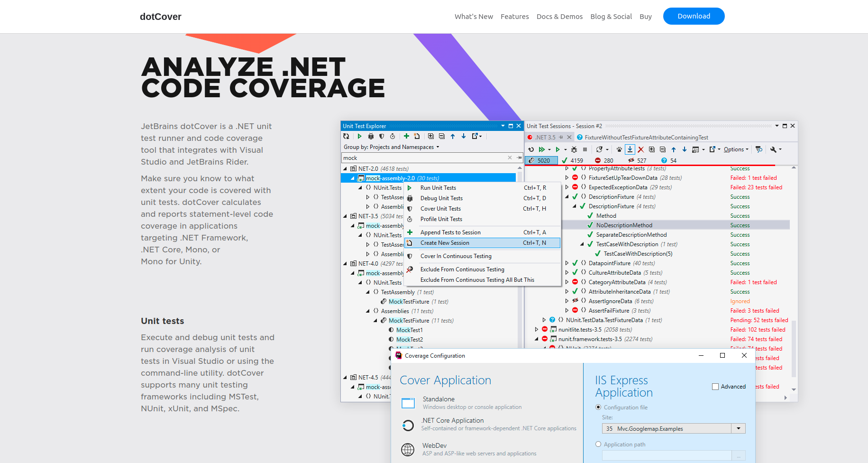
Task: Click the Debug bug icon in Unit Test Explorer
Action: (371, 136)
